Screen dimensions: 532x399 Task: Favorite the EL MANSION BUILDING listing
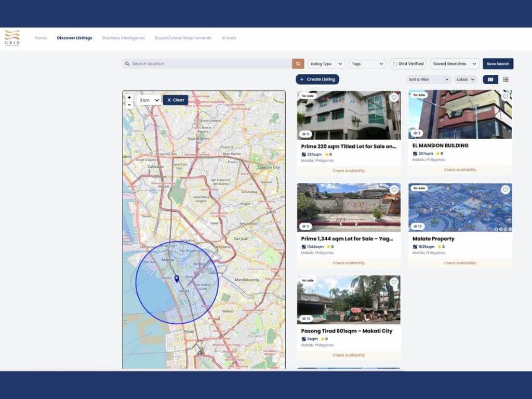click(505, 97)
